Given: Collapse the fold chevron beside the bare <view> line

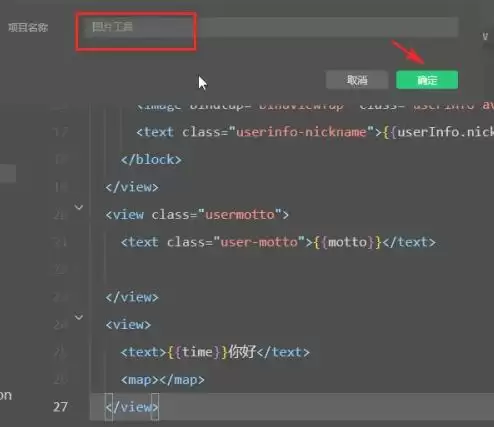Looking at the screenshot, I should click(x=79, y=317).
